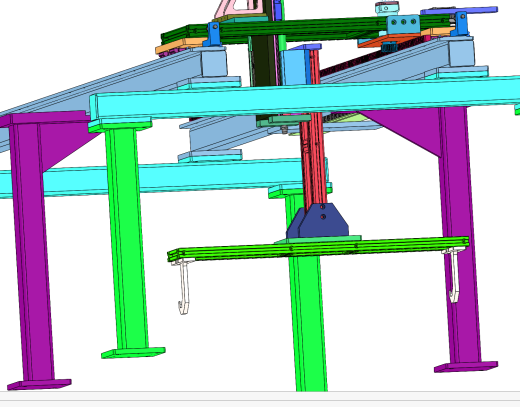The image size is (520, 407).
Task: Click the right white hanging hook
Action: tap(454, 275)
